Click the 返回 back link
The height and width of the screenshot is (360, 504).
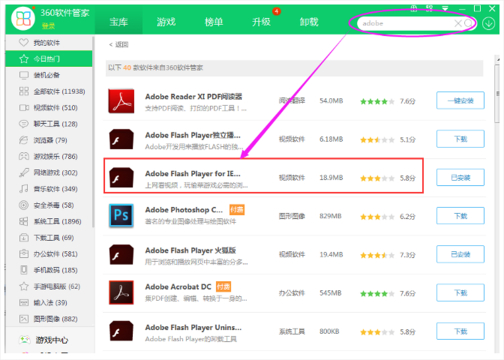coord(119,44)
